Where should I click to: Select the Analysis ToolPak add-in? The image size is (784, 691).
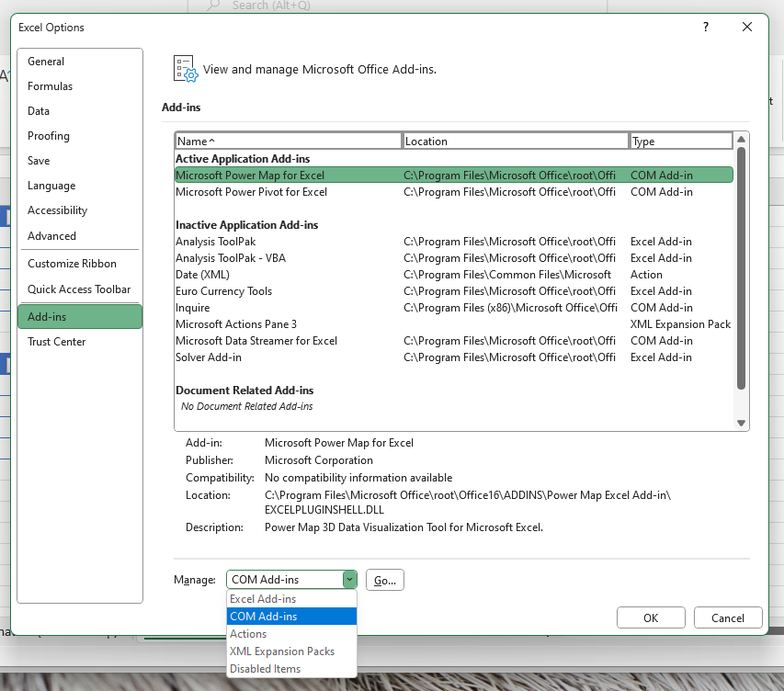tap(453, 242)
